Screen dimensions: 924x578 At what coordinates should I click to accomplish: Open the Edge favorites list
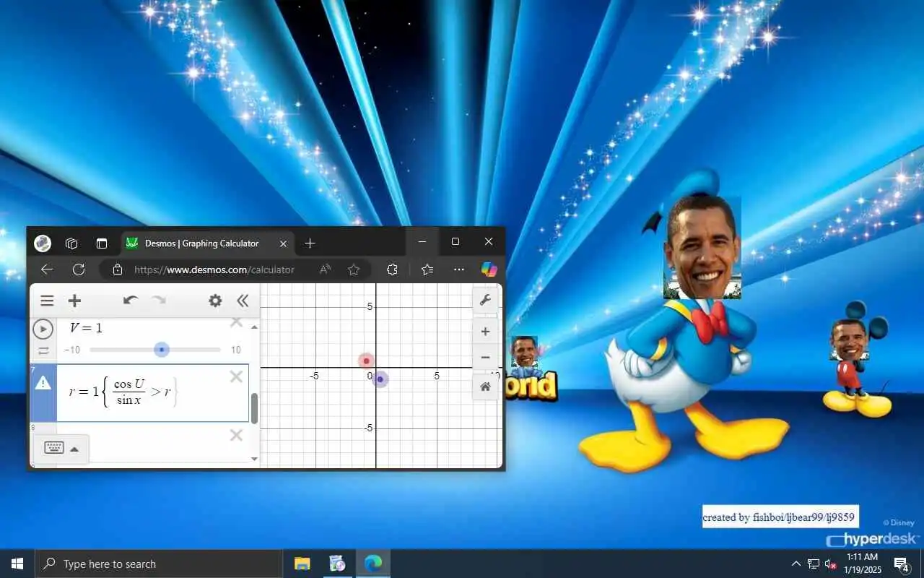coord(427,269)
